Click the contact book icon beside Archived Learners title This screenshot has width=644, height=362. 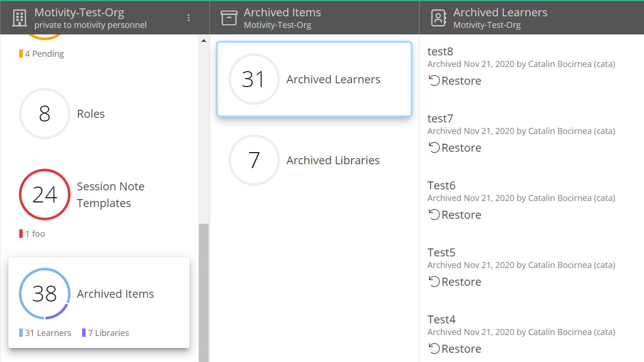point(438,17)
